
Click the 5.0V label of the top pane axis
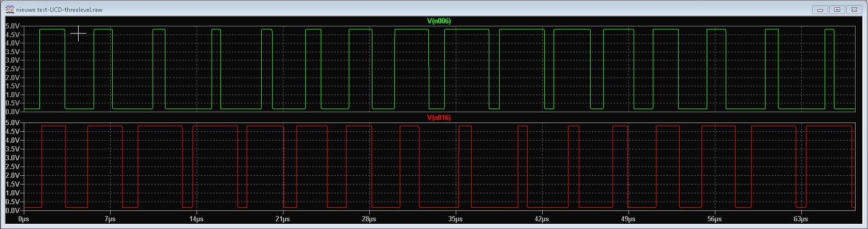12,26
